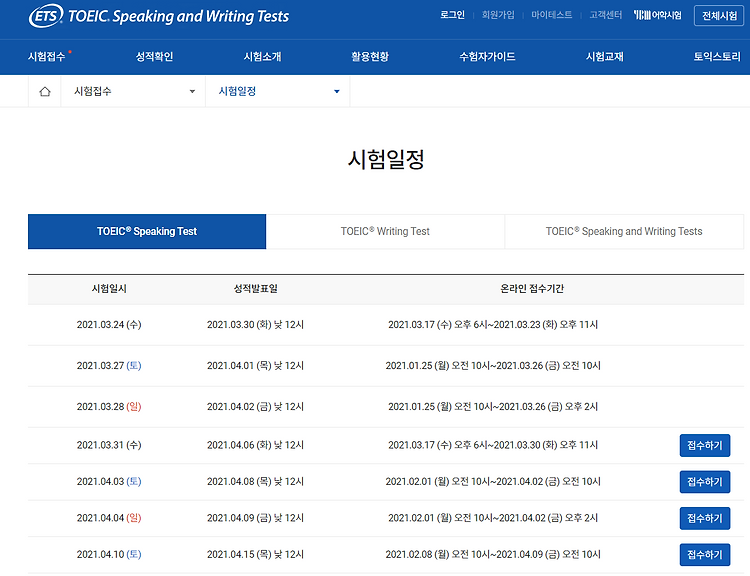Click the 시험일시 column header
Image resolution: width=750 pixels, height=576 pixels.
109,288
